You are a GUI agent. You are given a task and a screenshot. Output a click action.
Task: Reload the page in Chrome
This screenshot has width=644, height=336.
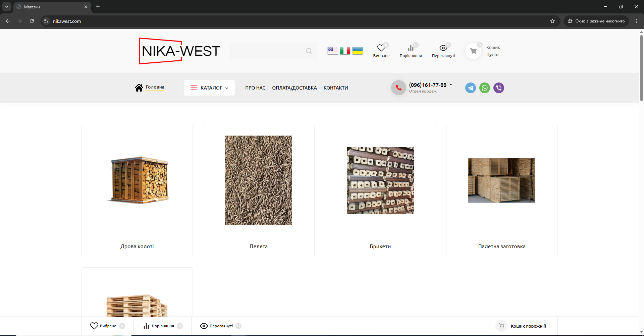tap(32, 21)
